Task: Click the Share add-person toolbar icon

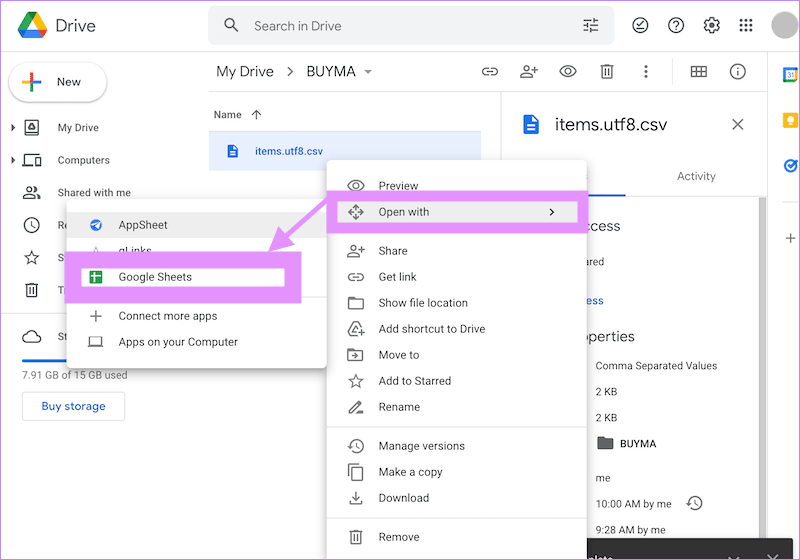Action: coord(529,72)
